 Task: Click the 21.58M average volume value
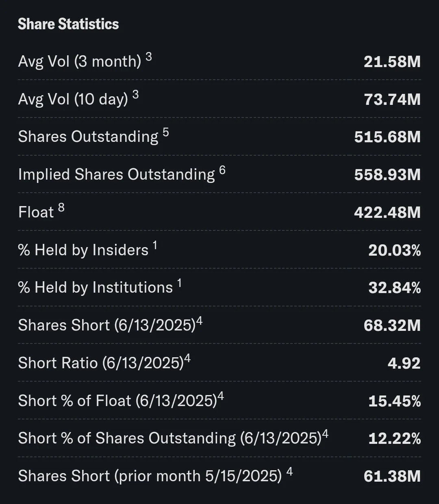392,62
